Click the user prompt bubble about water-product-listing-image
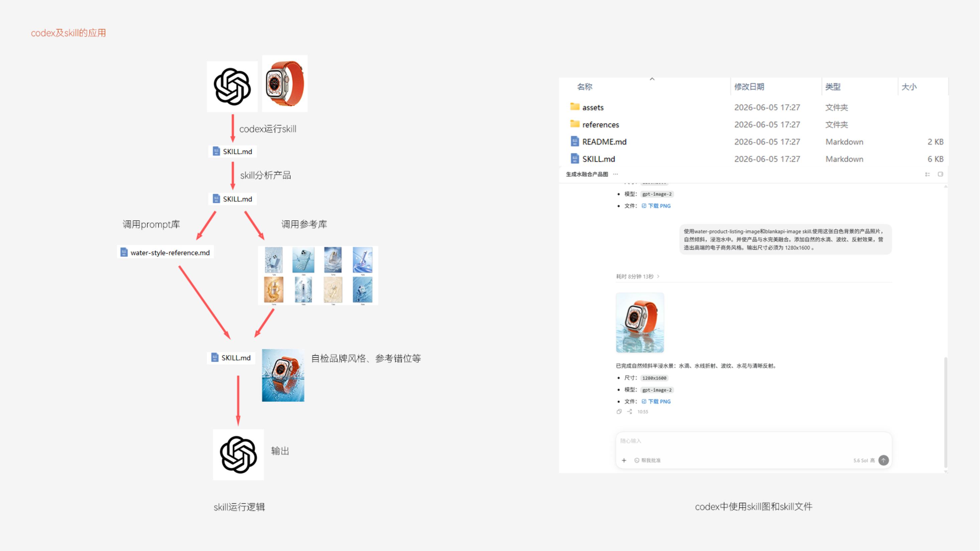This screenshot has width=980, height=551. point(786,239)
